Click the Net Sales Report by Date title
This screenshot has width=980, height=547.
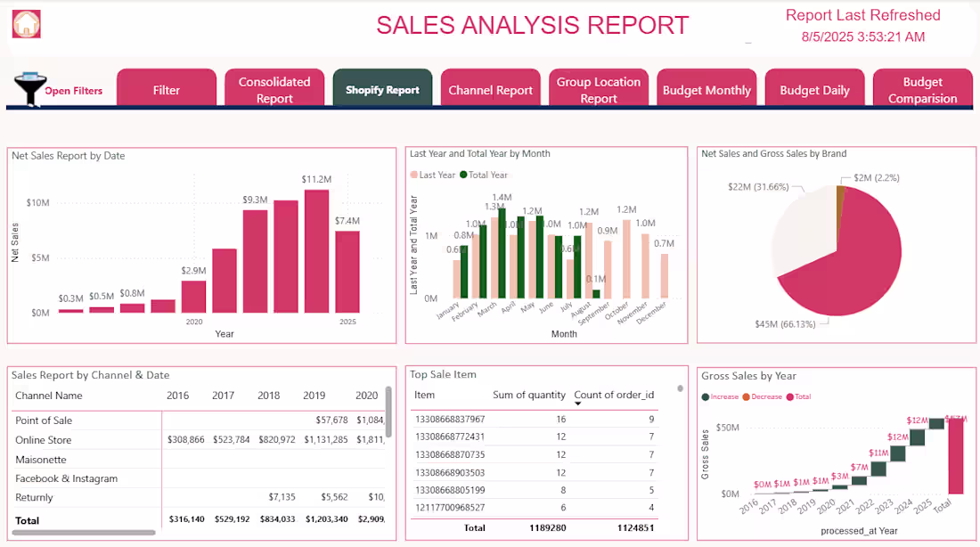pos(68,156)
